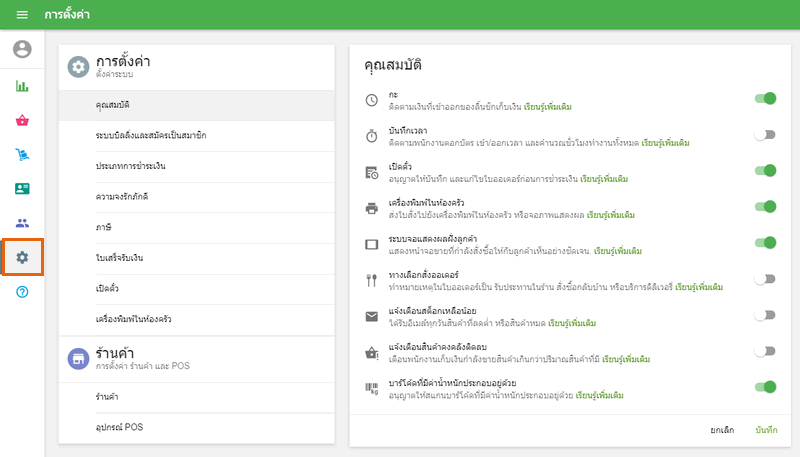Toggle the กะ (shifts) switch
Viewport: 800px width, 457px height.
tap(765, 99)
